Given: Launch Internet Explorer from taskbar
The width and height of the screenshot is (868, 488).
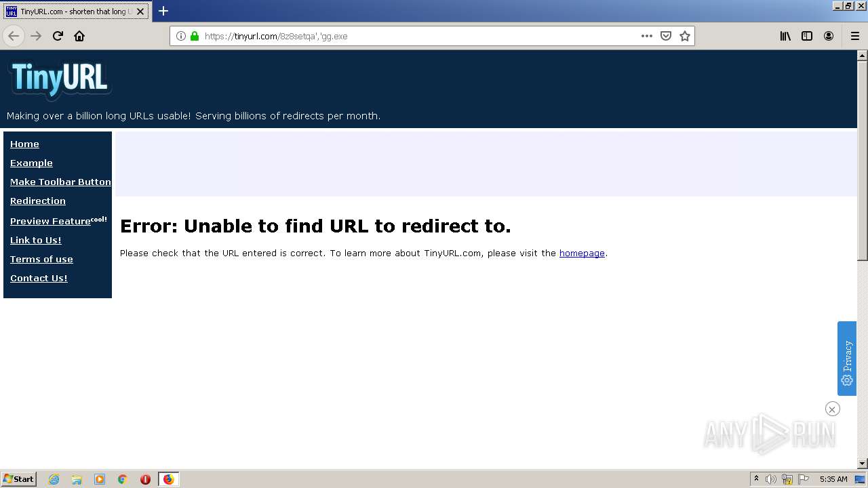Looking at the screenshot, I should [x=54, y=479].
